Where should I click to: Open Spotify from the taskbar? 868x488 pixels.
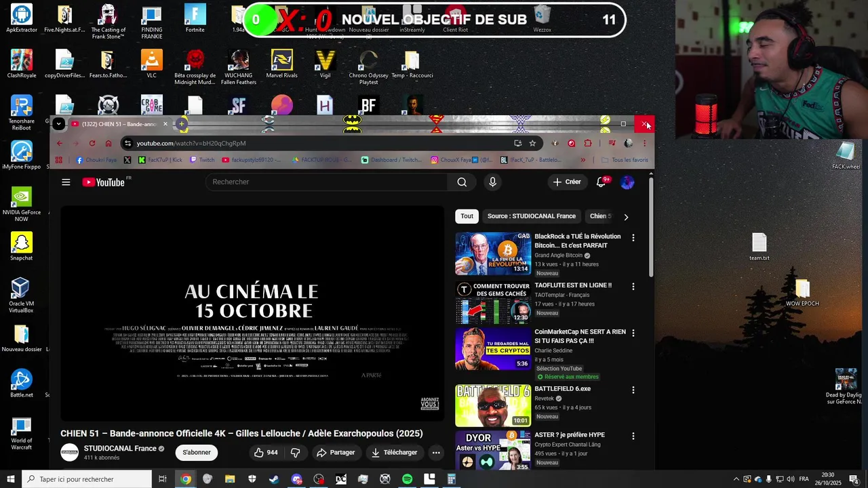[407, 479]
